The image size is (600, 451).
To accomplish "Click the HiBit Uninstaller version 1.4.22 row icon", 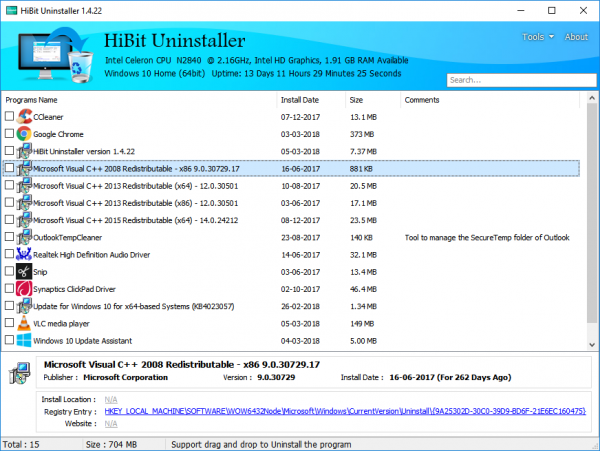I will click(x=24, y=151).
